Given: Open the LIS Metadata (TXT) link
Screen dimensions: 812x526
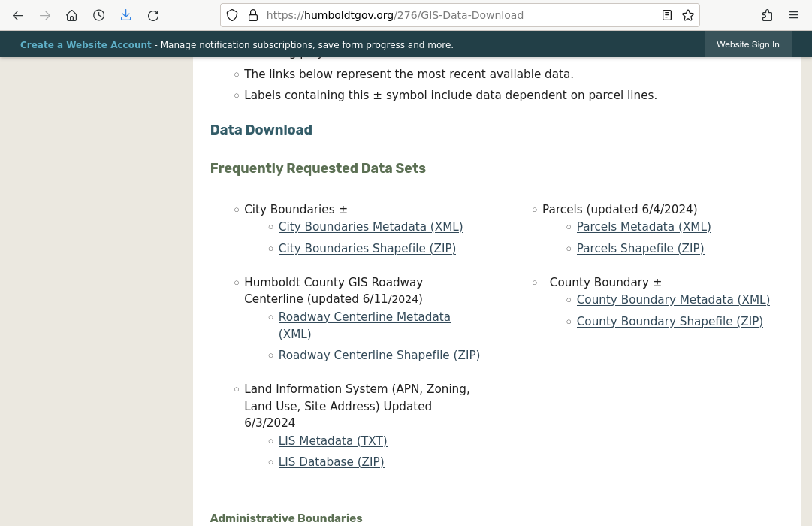Looking at the screenshot, I should click(332, 441).
